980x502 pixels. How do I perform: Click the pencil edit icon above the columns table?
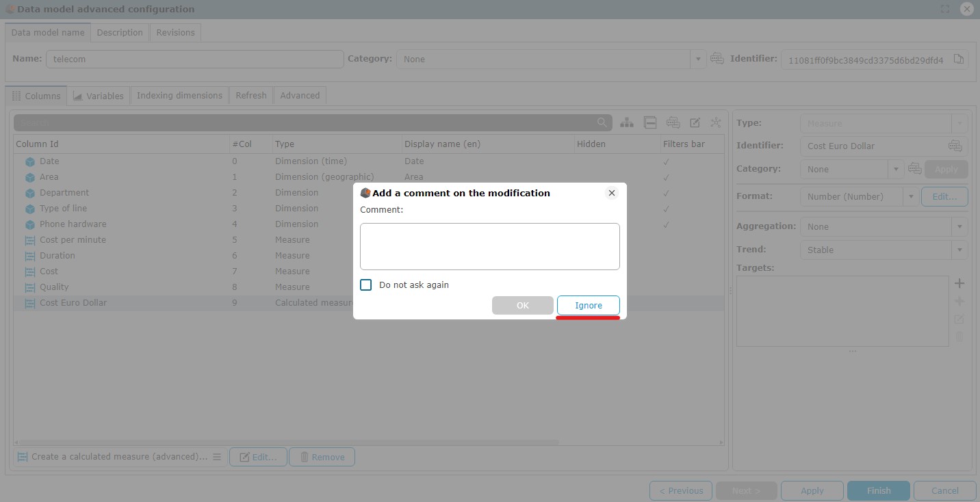pos(695,122)
